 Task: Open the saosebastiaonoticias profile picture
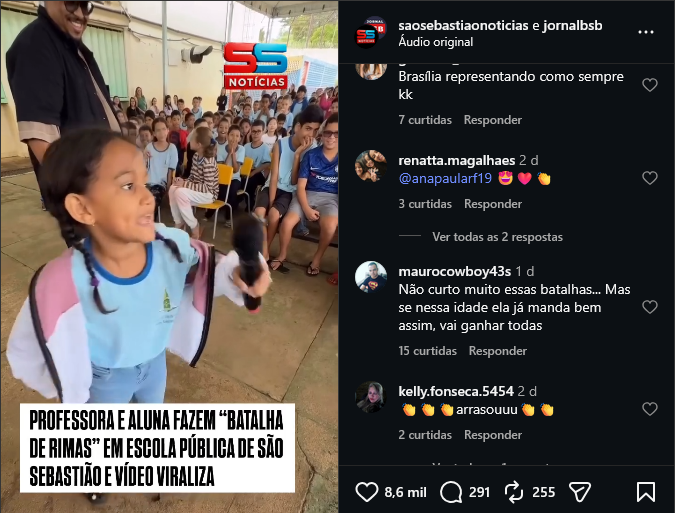(370, 33)
